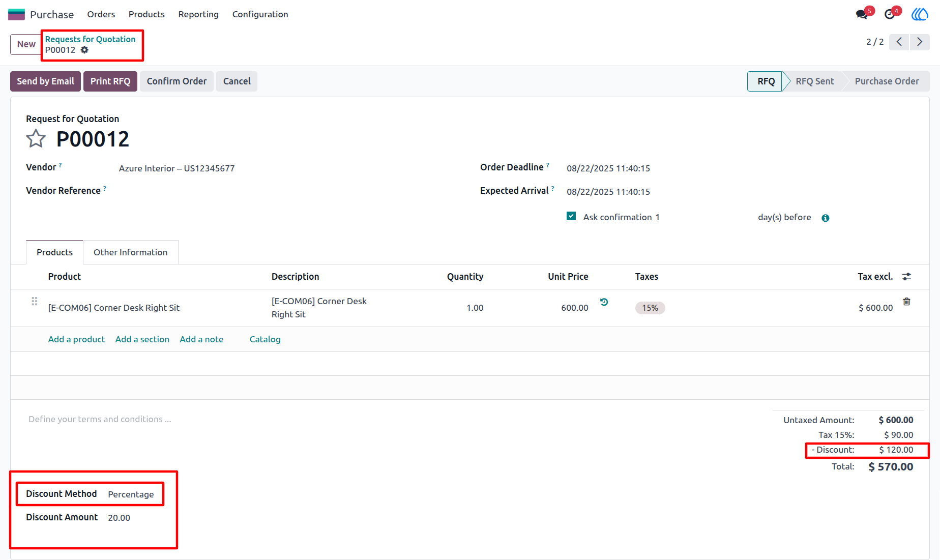Viewport: 940px width, 560px height.
Task: Open the Purchase app home icon
Action: pyautogui.click(x=16, y=14)
